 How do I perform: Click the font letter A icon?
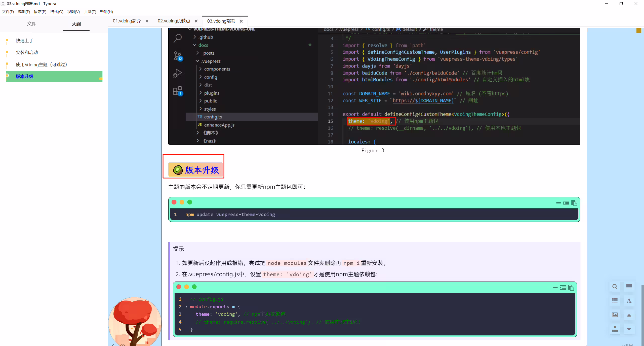click(629, 301)
